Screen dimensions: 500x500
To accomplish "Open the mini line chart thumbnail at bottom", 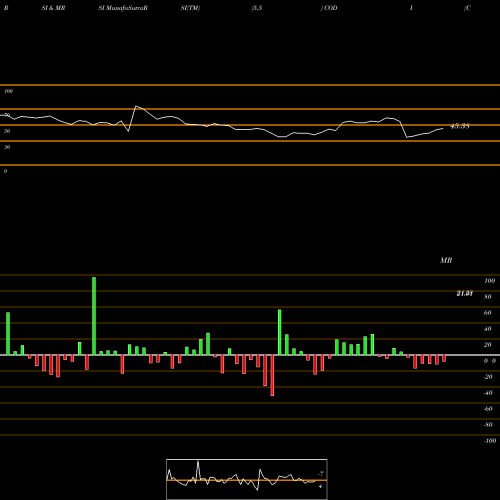I will [x=247, y=479].
